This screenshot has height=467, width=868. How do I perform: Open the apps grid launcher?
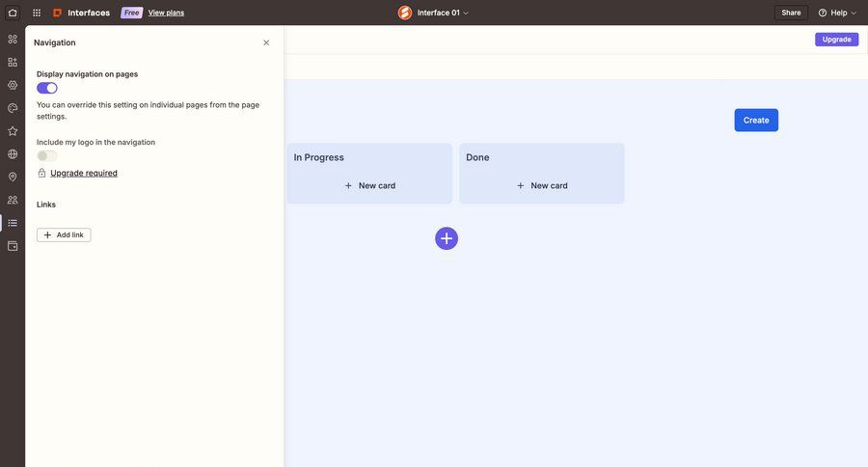(x=37, y=13)
